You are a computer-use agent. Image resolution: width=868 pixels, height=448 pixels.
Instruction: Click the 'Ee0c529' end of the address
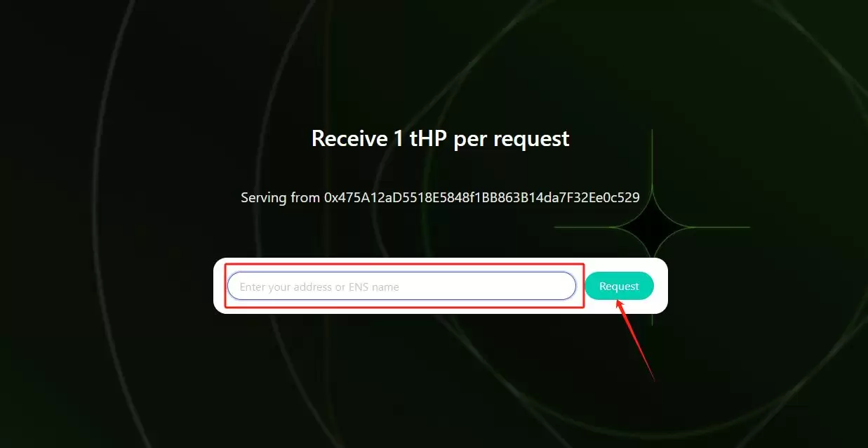[x=615, y=197]
